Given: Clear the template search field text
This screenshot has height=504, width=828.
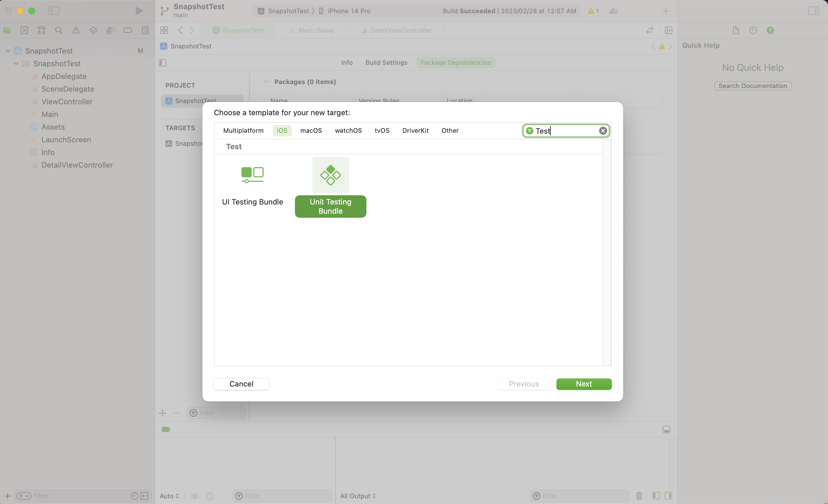Looking at the screenshot, I should pos(603,131).
